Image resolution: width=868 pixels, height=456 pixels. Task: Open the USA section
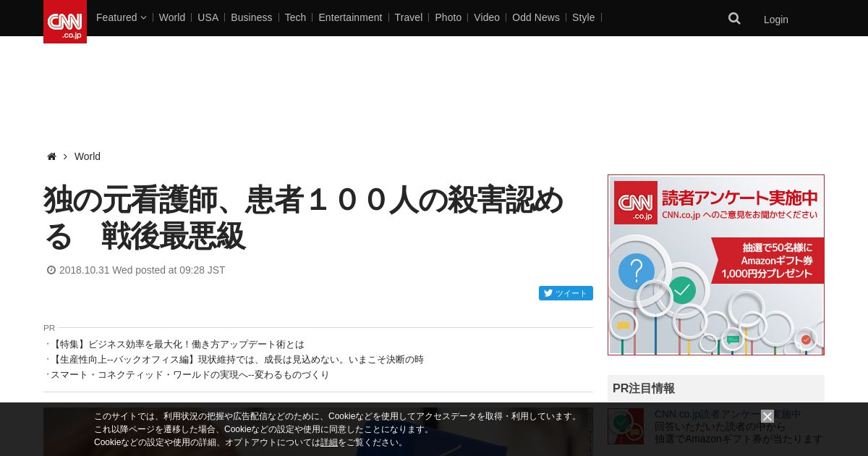[208, 17]
